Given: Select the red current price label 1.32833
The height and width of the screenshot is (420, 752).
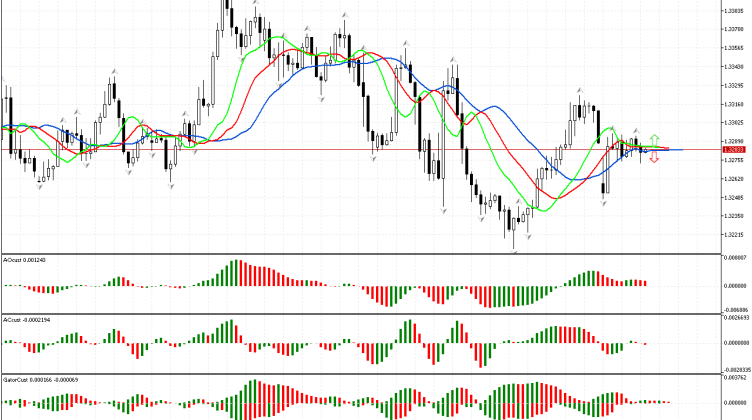Looking at the screenshot, I should (x=733, y=150).
